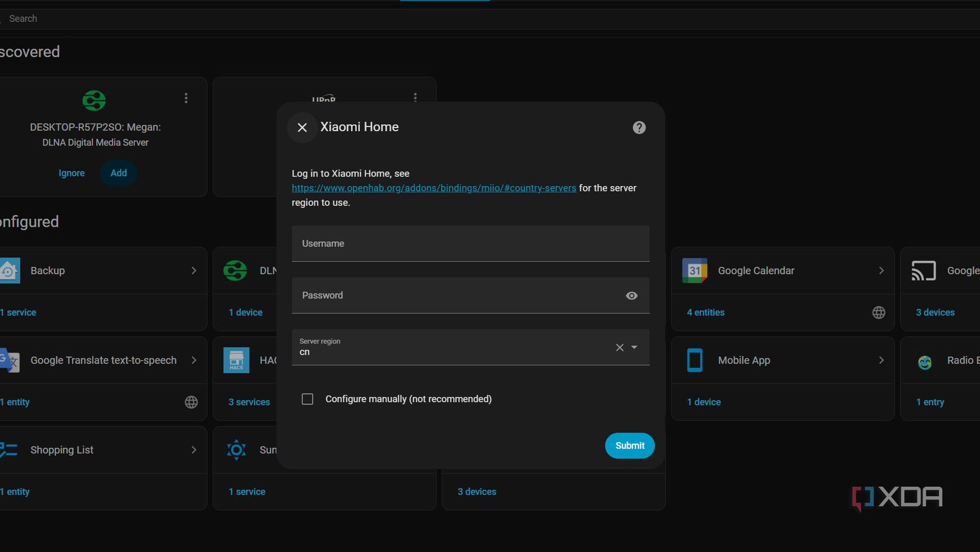Open Sun's 1 service link
This screenshot has width=980, height=552.
247,491
